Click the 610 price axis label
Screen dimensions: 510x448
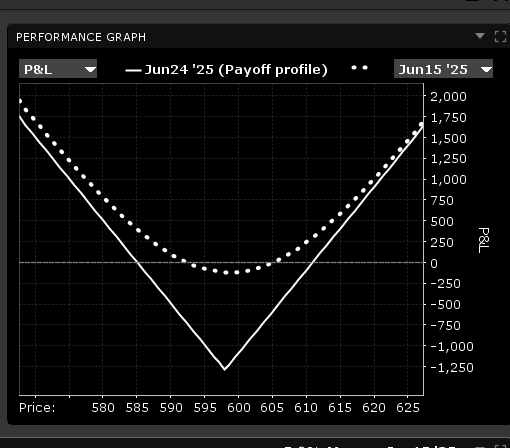click(306, 408)
